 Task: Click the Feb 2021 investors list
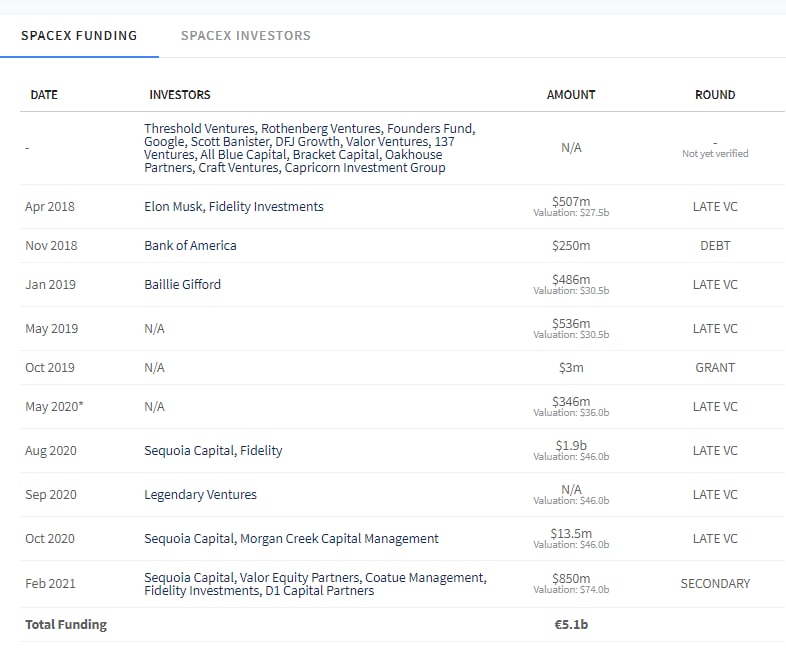tap(314, 584)
